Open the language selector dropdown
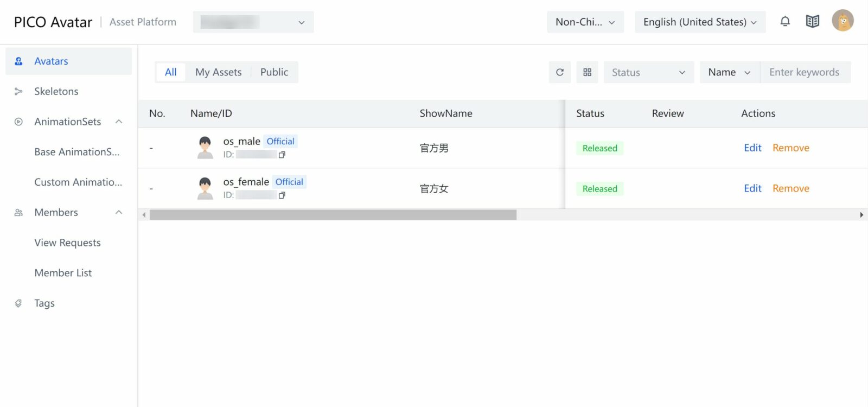 pos(700,22)
